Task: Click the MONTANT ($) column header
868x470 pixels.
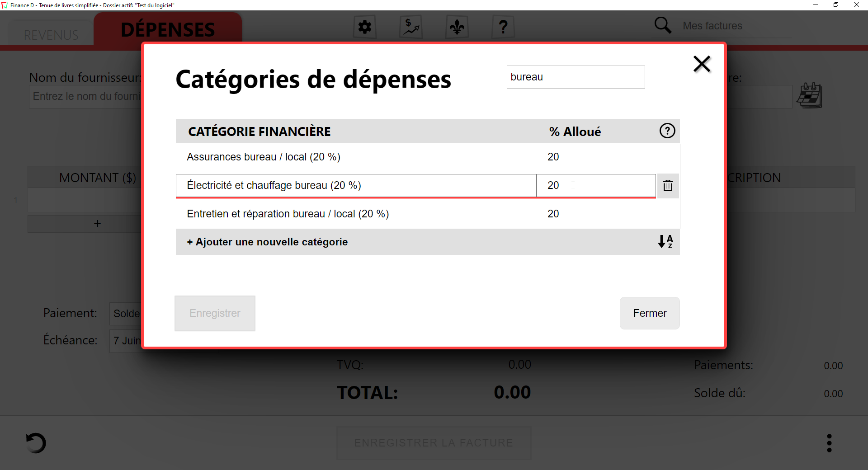Action: [97, 178]
